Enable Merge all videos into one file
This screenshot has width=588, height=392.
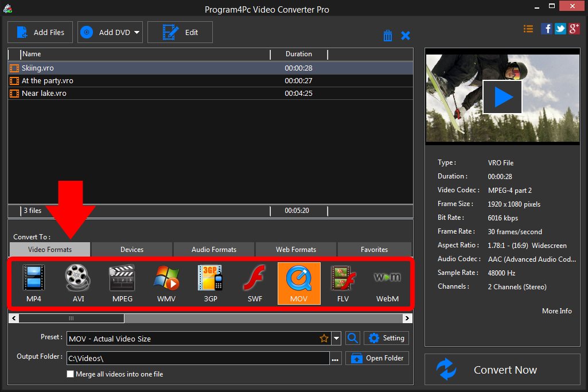point(71,374)
